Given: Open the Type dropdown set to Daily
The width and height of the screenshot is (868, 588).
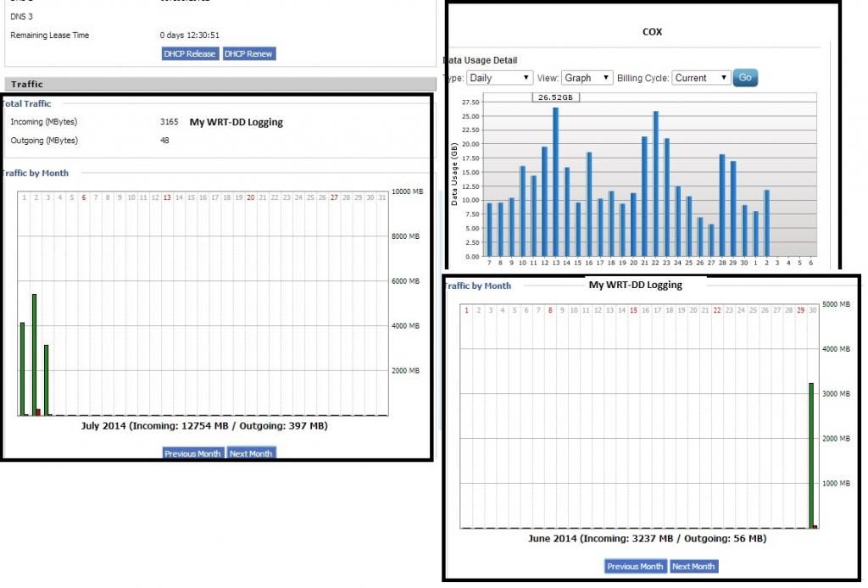Looking at the screenshot, I should (500, 77).
